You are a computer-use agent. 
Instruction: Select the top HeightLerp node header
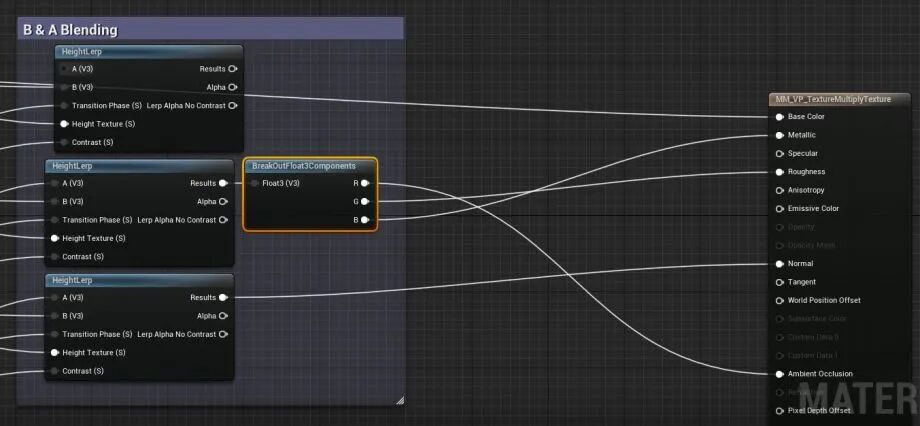[149, 52]
